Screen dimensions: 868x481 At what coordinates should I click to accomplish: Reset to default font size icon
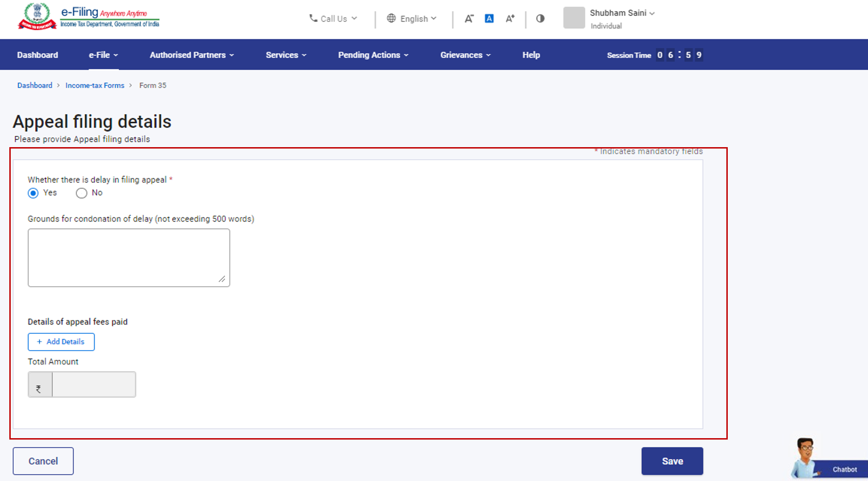point(489,19)
